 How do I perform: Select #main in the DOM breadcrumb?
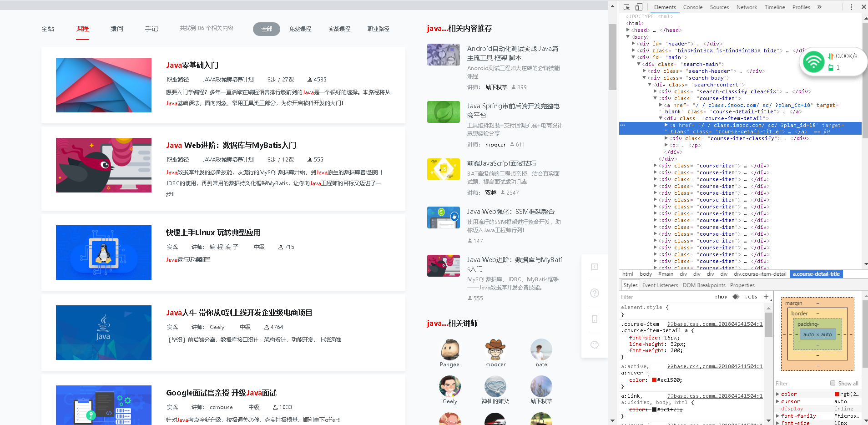[666, 274]
